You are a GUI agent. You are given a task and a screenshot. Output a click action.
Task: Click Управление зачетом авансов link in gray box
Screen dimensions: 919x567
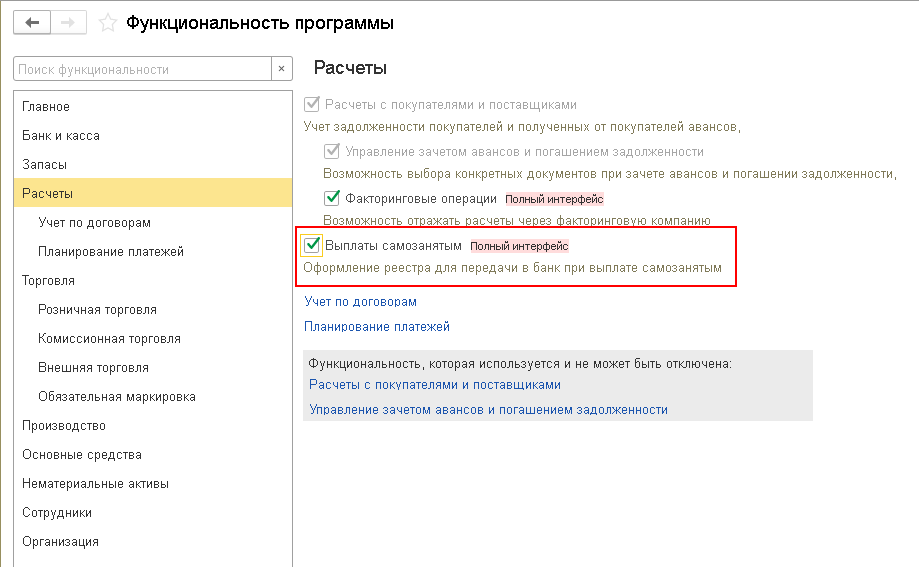click(x=488, y=410)
